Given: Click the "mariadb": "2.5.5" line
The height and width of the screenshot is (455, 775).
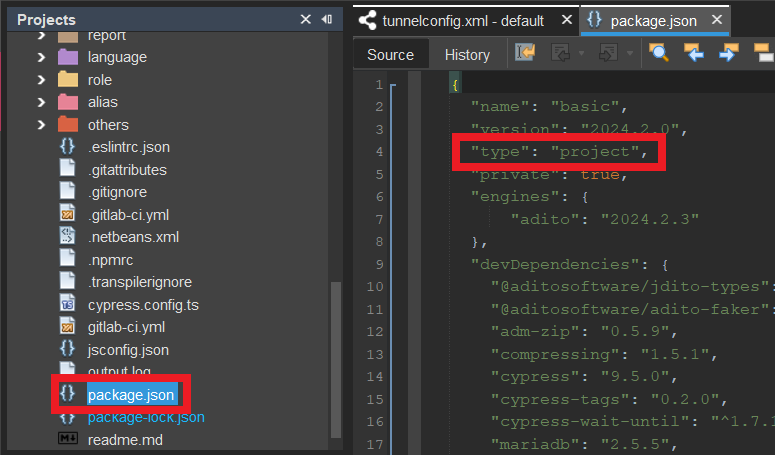Looking at the screenshot, I should [x=584, y=444].
